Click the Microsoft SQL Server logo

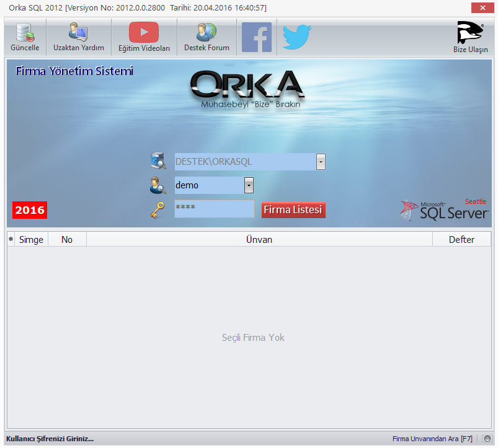[x=444, y=209]
